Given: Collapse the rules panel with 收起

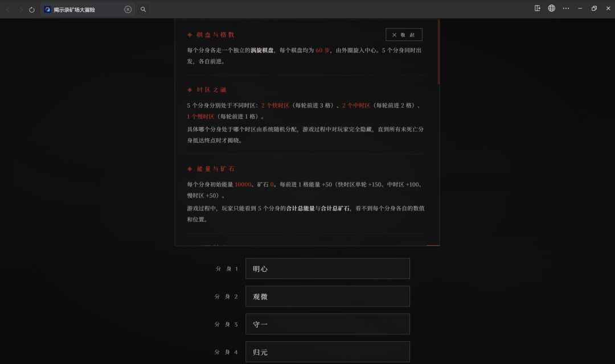Looking at the screenshot, I should coord(404,35).
